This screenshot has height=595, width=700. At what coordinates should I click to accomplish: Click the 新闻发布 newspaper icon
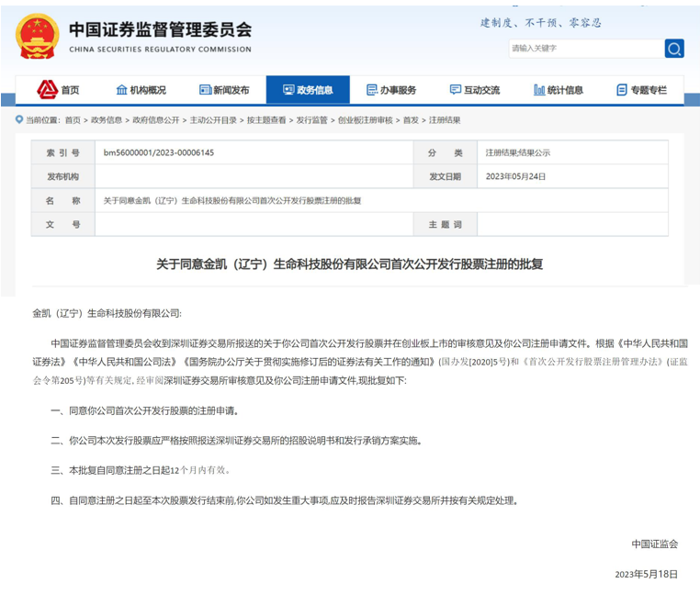(206, 90)
